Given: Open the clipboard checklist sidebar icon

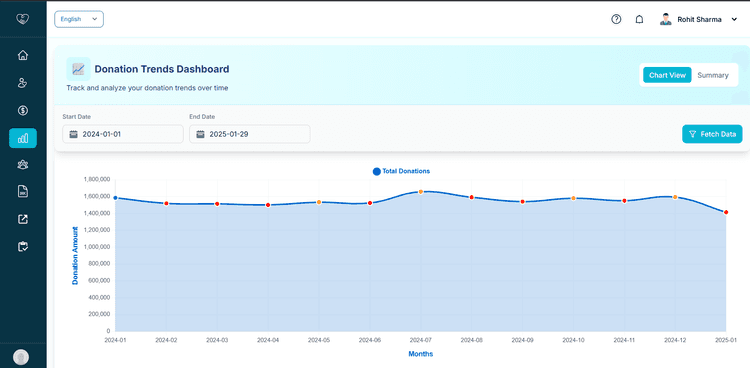Looking at the screenshot, I should (22, 247).
